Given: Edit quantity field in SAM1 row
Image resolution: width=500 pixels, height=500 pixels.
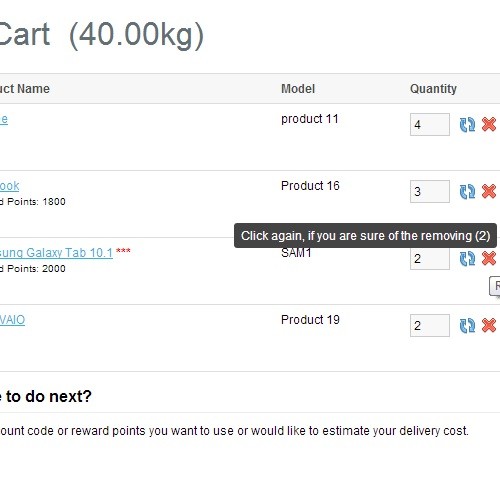Looking at the screenshot, I should (430, 259).
